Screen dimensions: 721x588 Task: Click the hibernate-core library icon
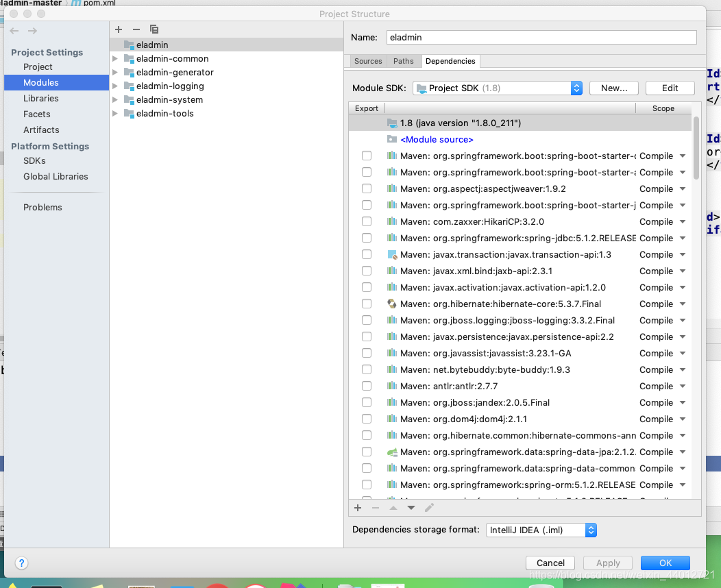(392, 304)
